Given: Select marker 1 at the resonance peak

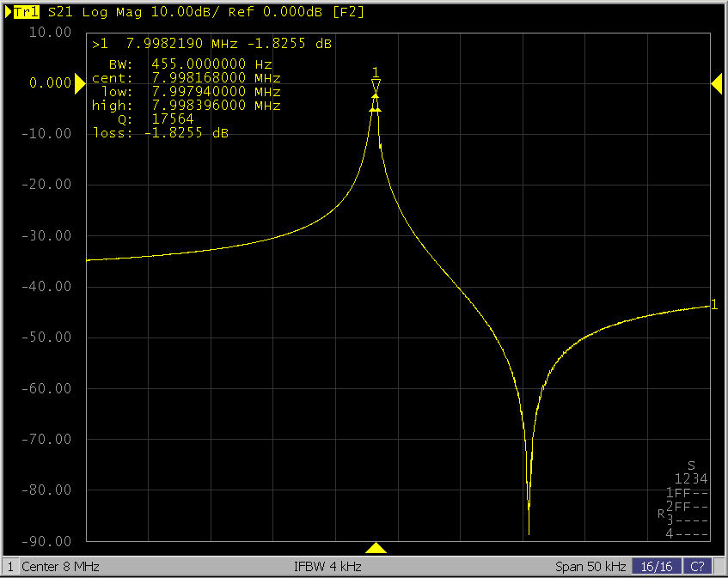Looking at the screenshot, I should (376, 82).
